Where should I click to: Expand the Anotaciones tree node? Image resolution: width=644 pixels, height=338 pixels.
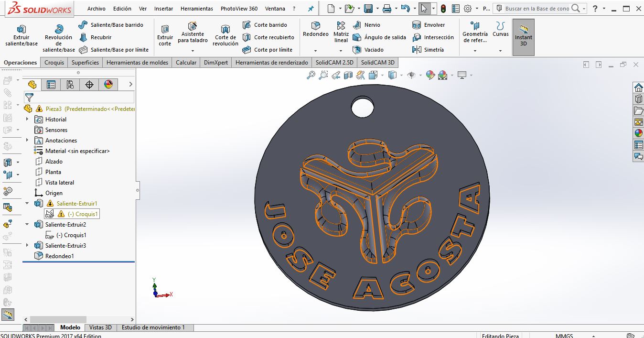pos(27,140)
